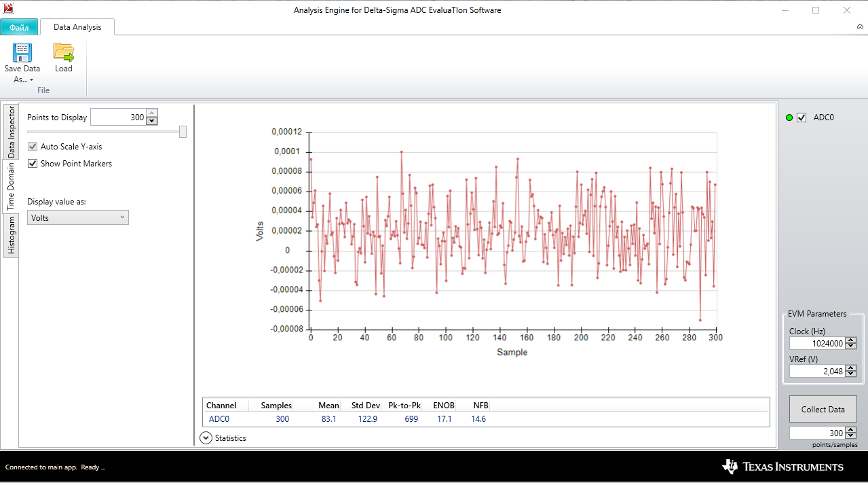
Task: Click the application logo in title bar
Action: (x=8, y=9)
